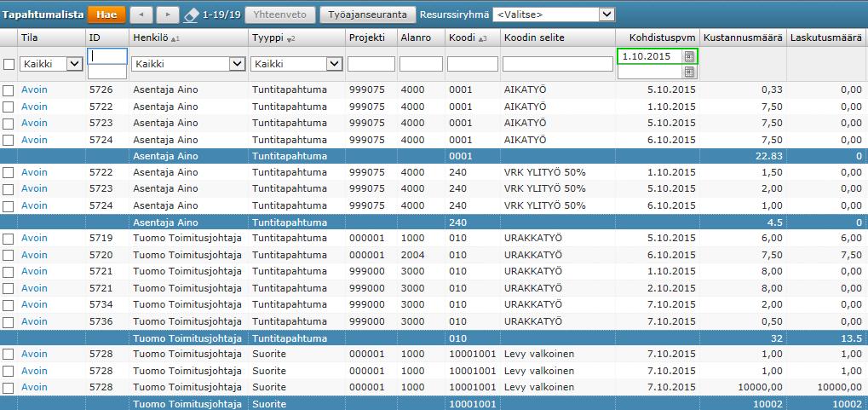Sort by the Projekti column header
The image size is (868, 410).
coord(367,38)
